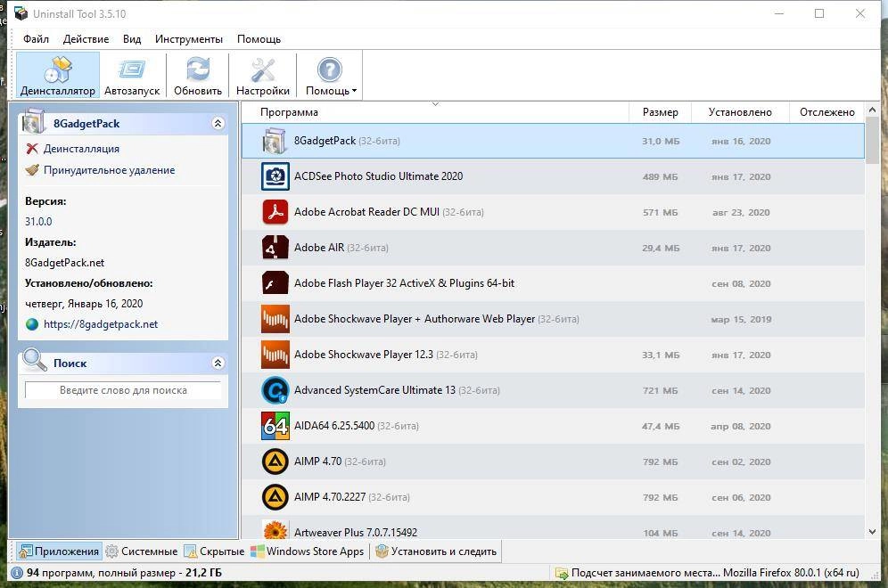Click the magnifier icon in Поиск panel

(34, 360)
